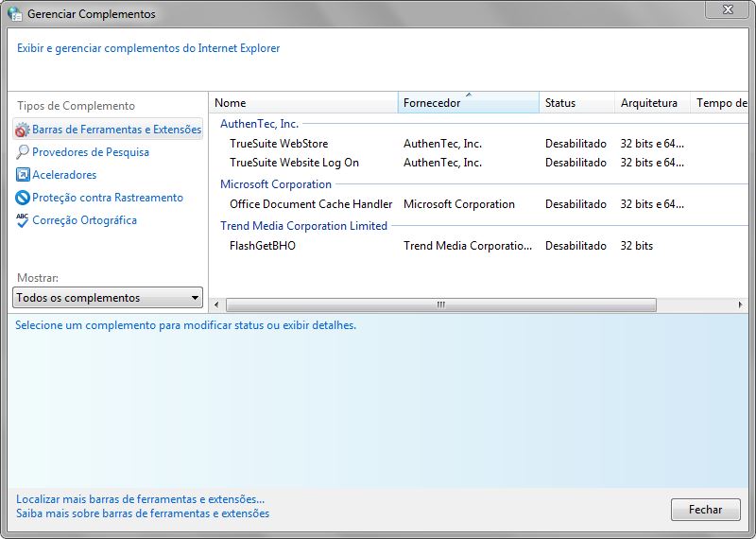Close the Gerenciar Complementos window
The height and width of the screenshot is (539, 756).
click(728, 9)
